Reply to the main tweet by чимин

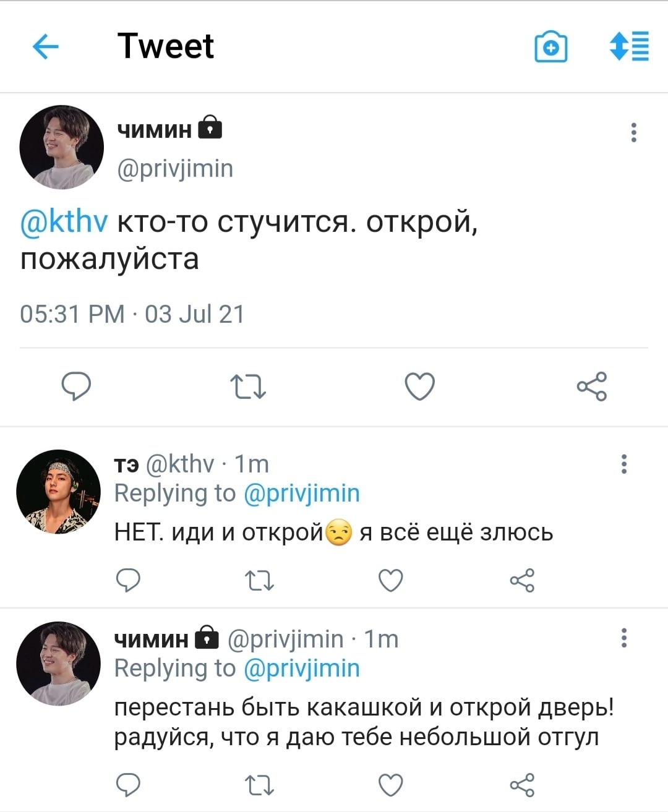(76, 387)
